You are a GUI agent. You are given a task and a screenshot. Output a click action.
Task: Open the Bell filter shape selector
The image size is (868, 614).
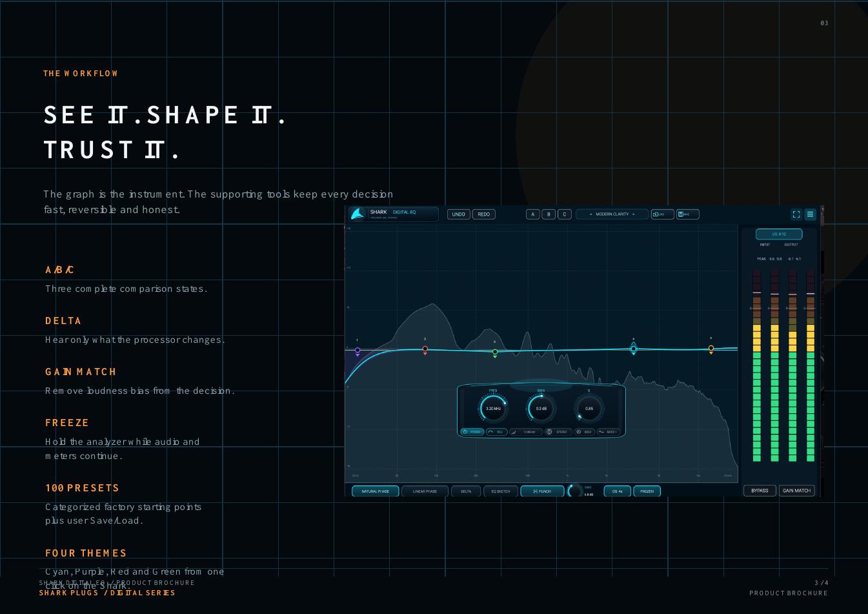click(x=496, y=432)
